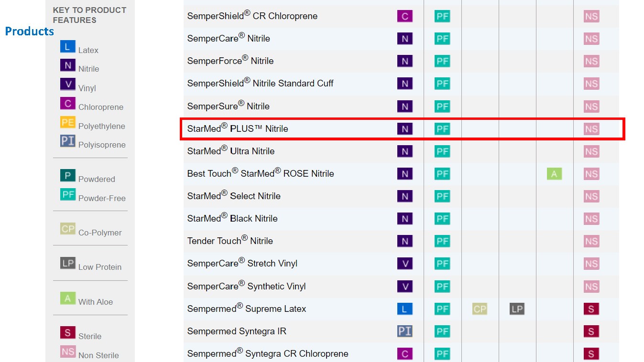
Task: Click the Polyisoprene key label
Action: click(102, 145)
